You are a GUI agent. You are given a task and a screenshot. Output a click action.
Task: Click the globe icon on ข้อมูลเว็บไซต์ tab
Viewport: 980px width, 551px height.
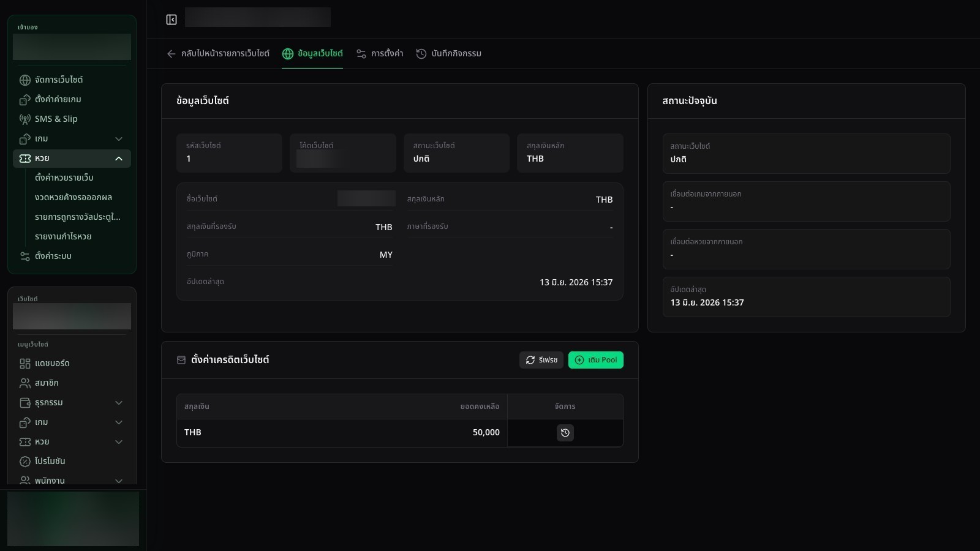[x=288, y=54]
